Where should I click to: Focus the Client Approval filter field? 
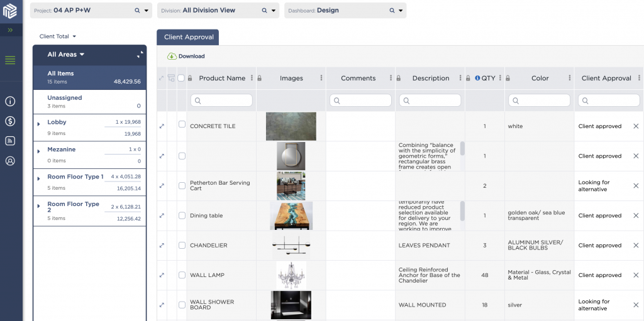609,101
